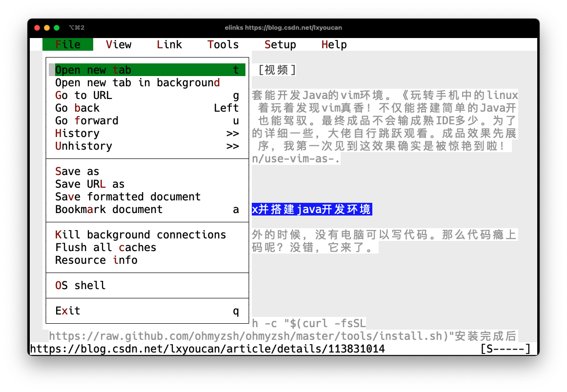Close the terminal window with red button
Viewport: 567px width, 392px height.
click(x=37, y=28)
